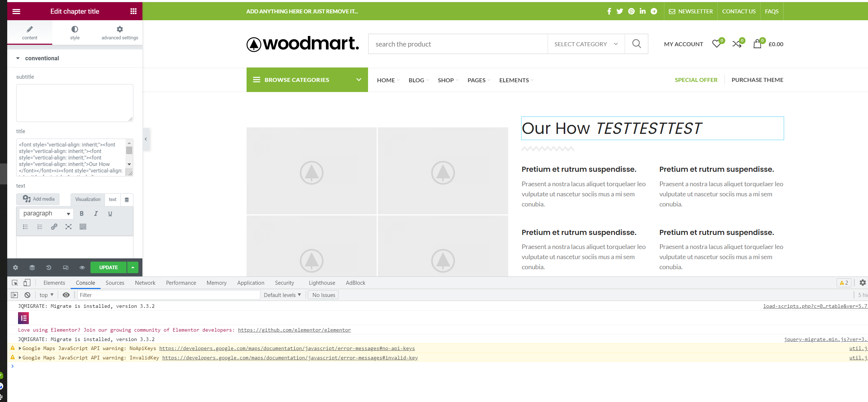Open the Elementor widgets grid panel
Screen dimensions: 868x402
pyautogui.click(x=133, y=12)
